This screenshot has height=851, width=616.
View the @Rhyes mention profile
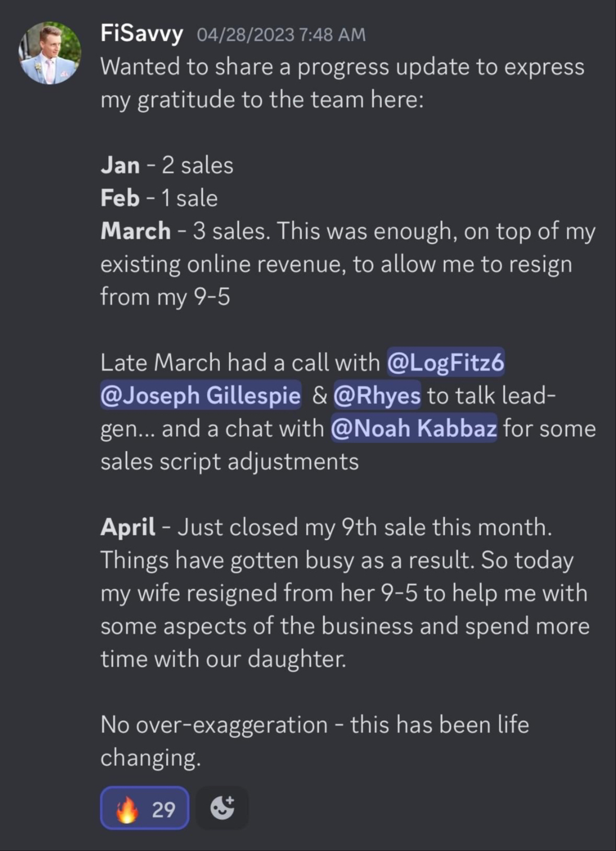tap(377, 395)
